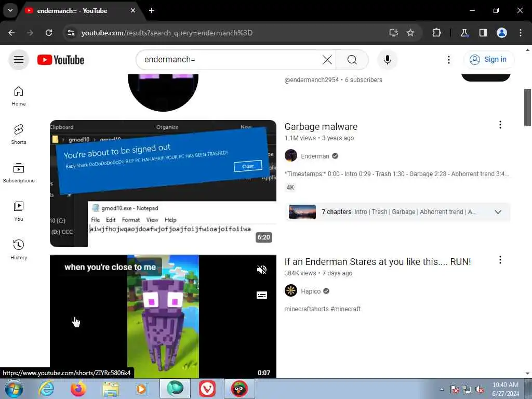Click the install app icon in address bar
This screenshot has height=399, width=532.
(394, 33)
